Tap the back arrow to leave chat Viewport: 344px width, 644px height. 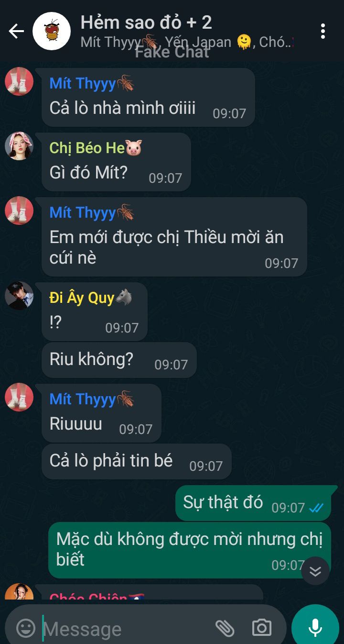point(16,32)
